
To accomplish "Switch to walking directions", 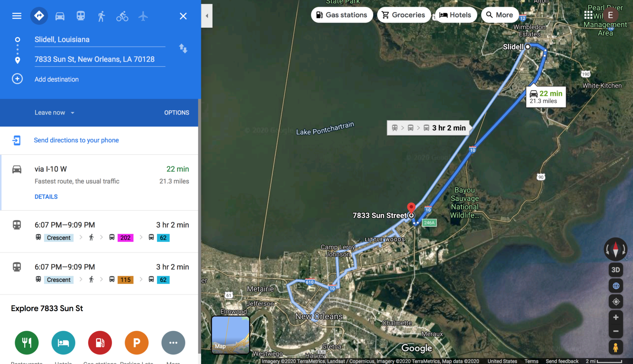I will coord(101,16).
